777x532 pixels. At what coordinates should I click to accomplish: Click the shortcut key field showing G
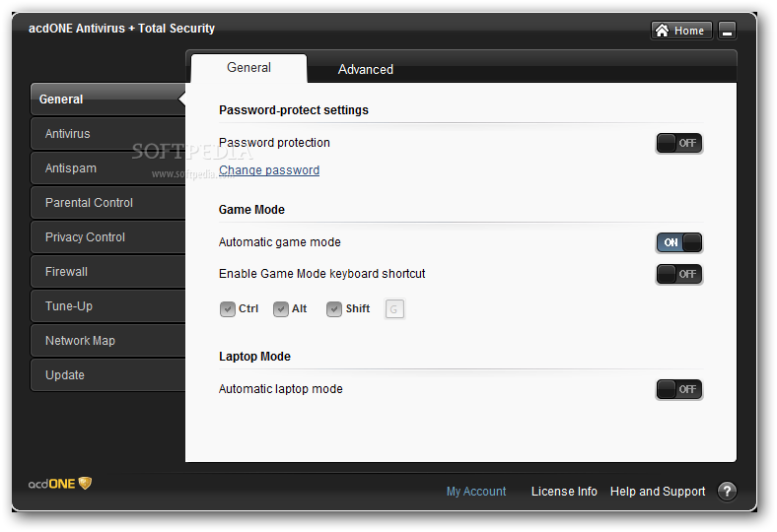(394, 309)
